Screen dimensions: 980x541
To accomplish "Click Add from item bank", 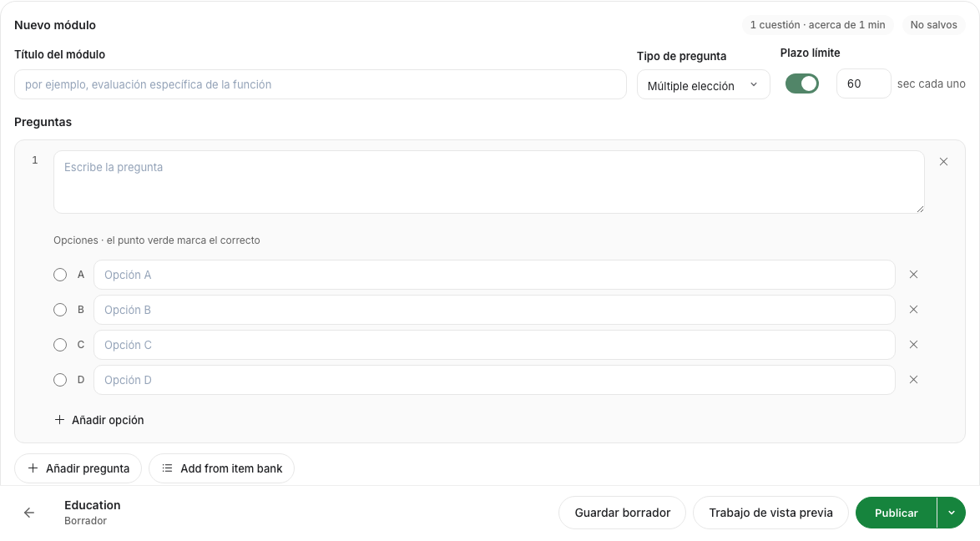I will click(222, 468).
